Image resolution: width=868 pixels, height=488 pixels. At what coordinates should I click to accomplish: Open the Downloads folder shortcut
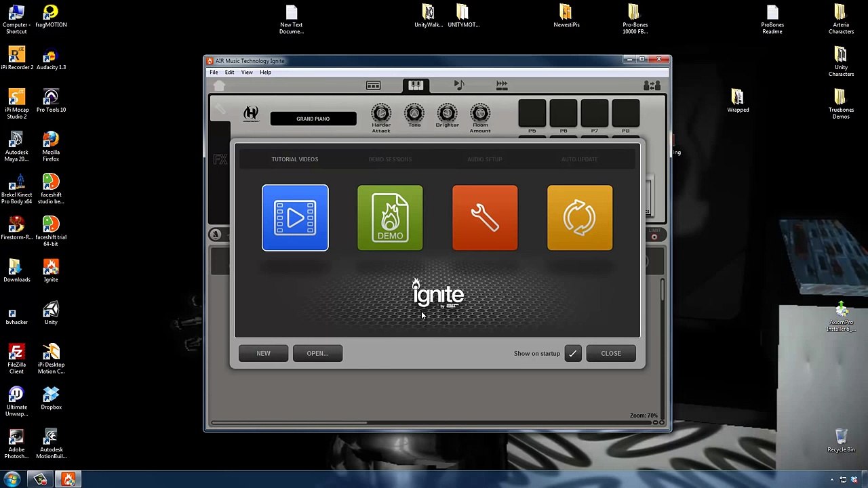[16, 270]
